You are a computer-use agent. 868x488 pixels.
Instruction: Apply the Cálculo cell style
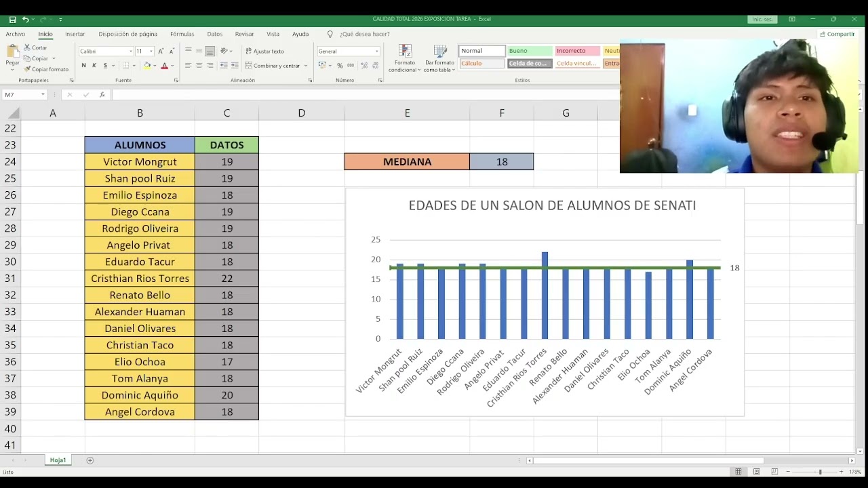tap(482, 64)
